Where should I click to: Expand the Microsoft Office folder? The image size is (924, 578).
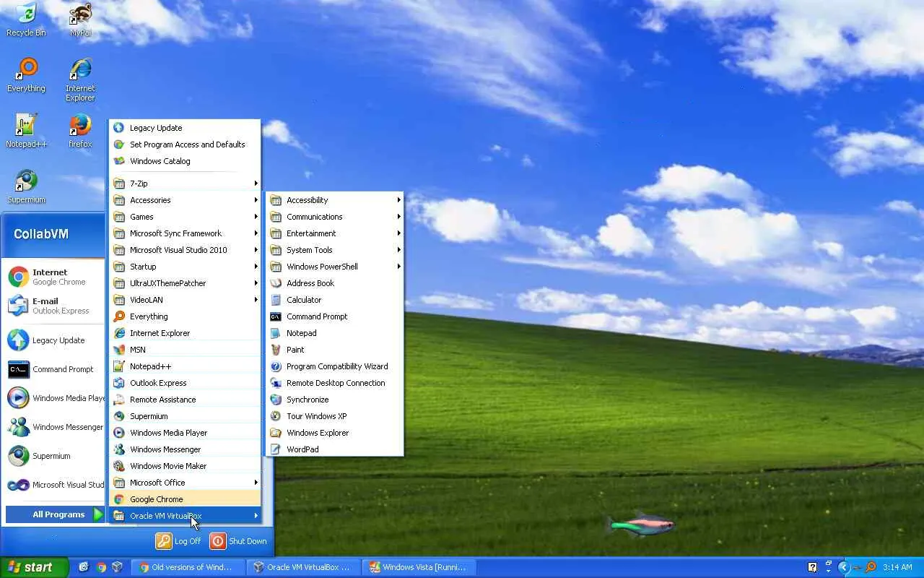pos(185,483)
